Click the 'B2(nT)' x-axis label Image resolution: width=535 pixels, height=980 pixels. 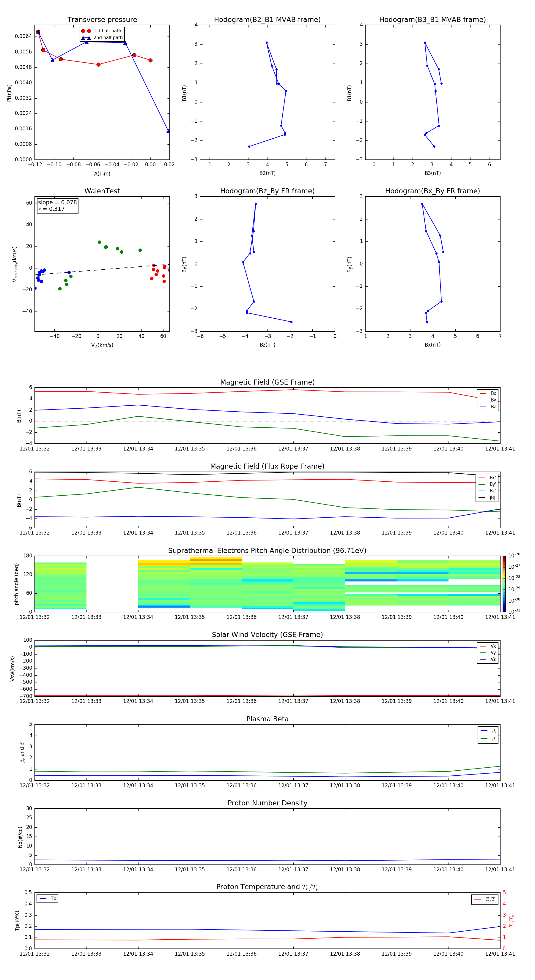point(267,173)
